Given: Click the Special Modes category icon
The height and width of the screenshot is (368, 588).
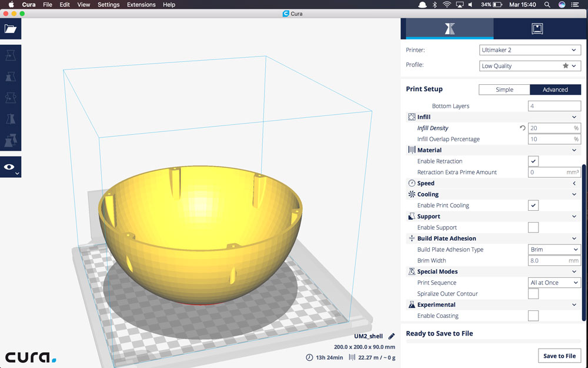Looking at the screenshot, I should coord(412,271).
